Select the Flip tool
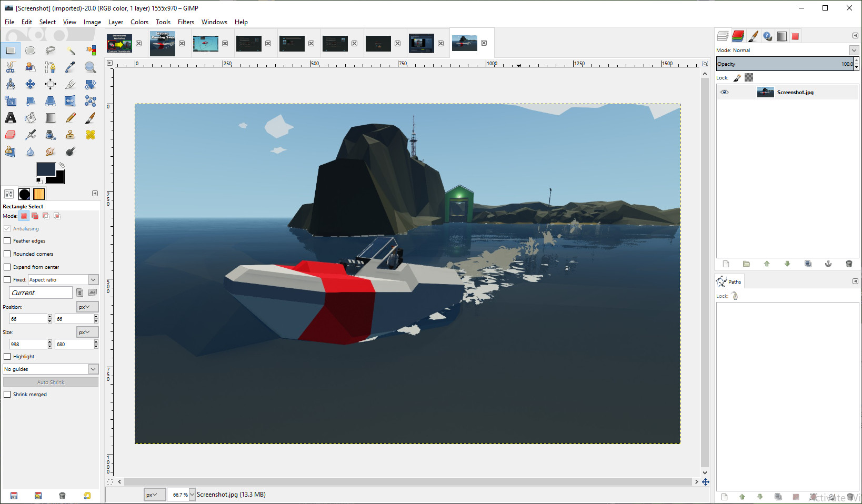Screen dimensions: 862x504 click(x=71, y=101)
